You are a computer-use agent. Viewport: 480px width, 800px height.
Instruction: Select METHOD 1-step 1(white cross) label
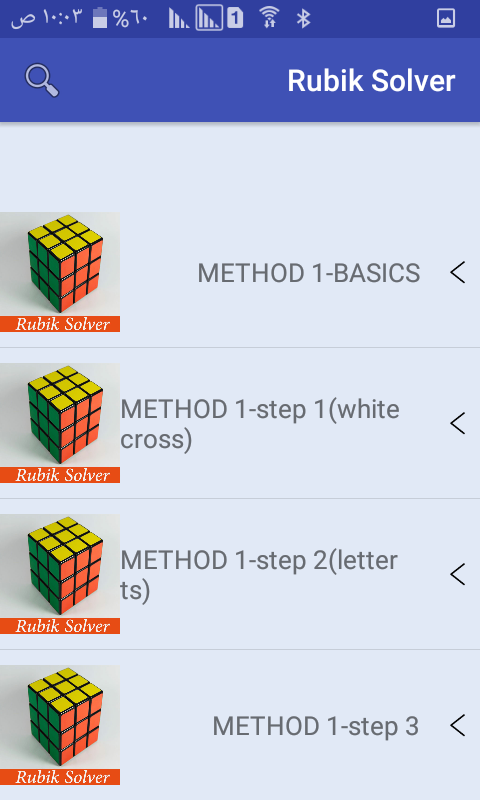point(260,424)
